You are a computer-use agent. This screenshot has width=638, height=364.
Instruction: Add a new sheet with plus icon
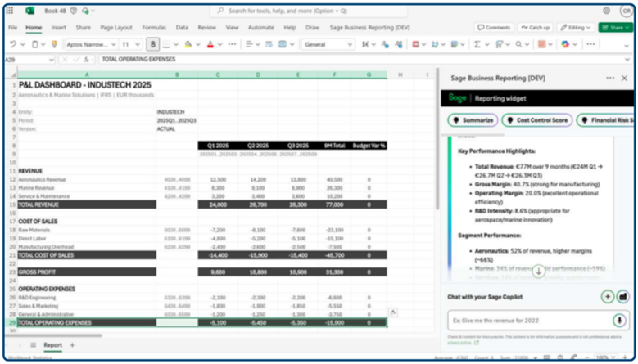pos(72,345)
